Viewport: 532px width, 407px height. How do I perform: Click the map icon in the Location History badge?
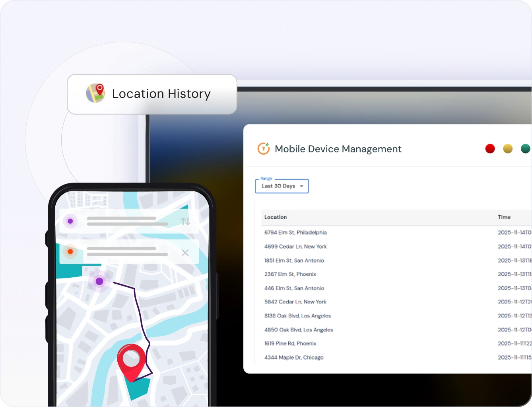coord(95,93)
